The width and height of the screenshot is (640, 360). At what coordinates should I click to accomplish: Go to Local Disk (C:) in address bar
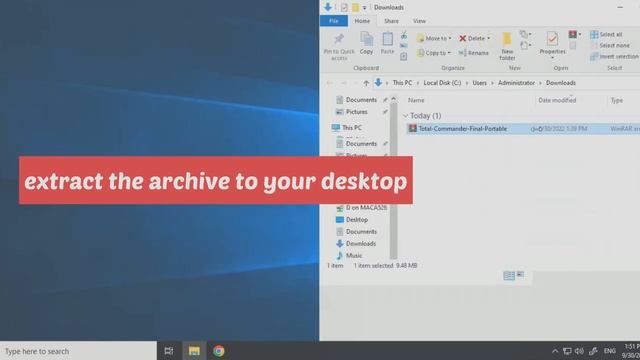coord(442,83)
